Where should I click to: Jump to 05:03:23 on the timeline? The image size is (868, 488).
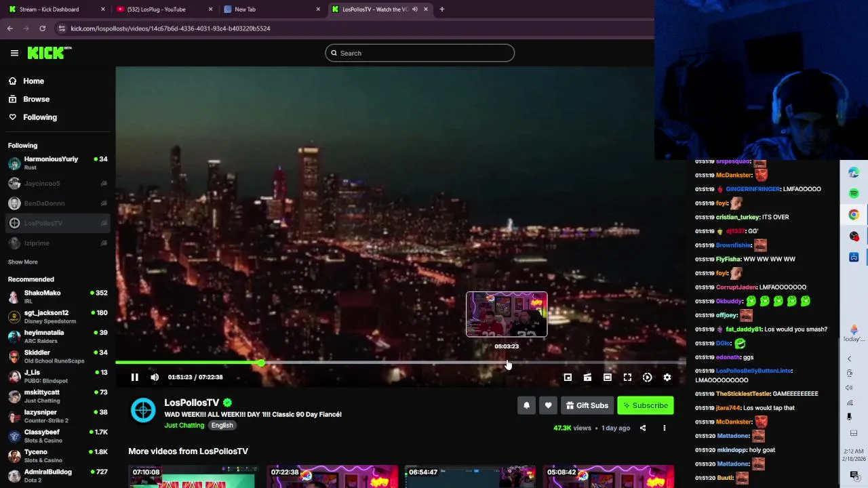pyautogui.click(x=508, y=363)
